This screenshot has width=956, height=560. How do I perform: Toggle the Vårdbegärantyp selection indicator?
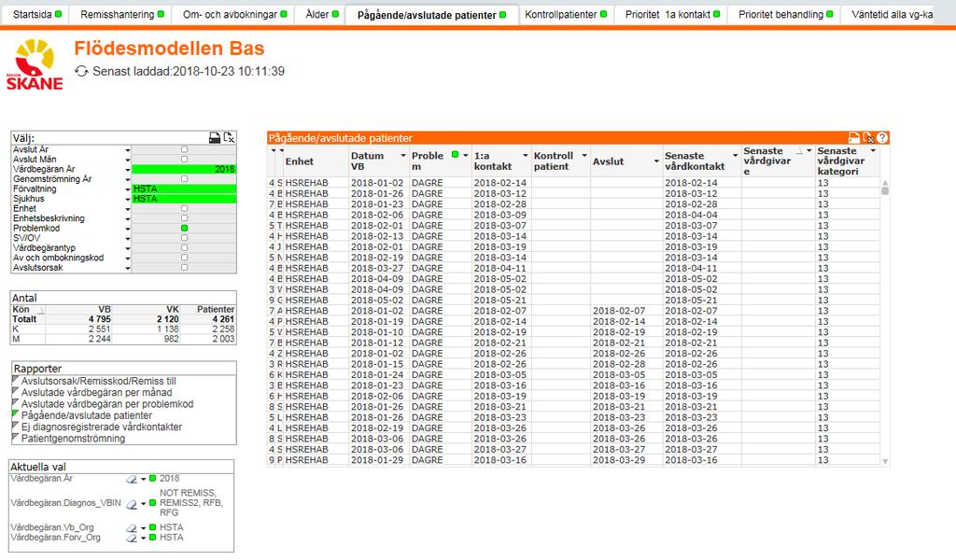coord(184,247)
